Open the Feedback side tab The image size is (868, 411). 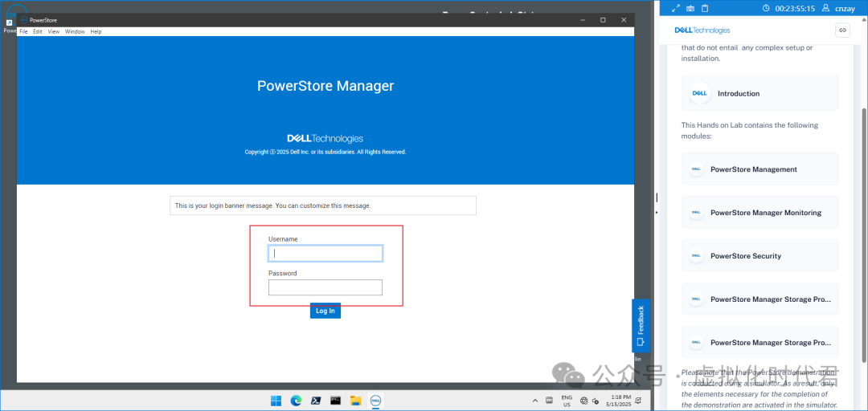tap(641, 326)
